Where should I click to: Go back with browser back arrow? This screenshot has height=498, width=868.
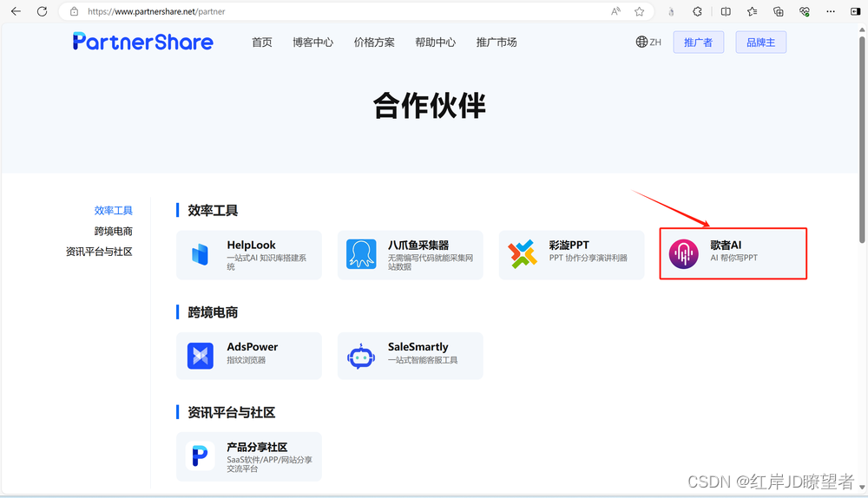(16, 11)
